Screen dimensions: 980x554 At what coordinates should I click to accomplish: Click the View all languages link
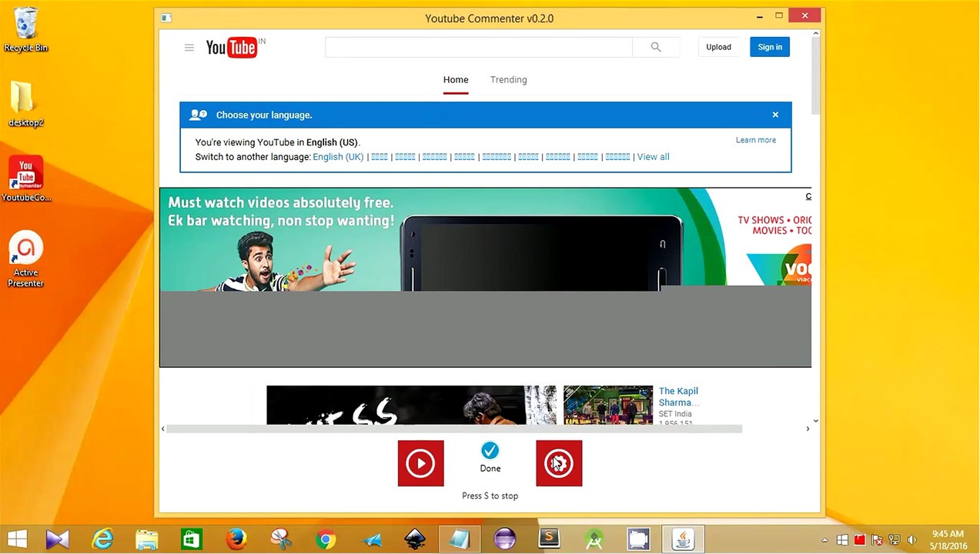pos(653,157)
